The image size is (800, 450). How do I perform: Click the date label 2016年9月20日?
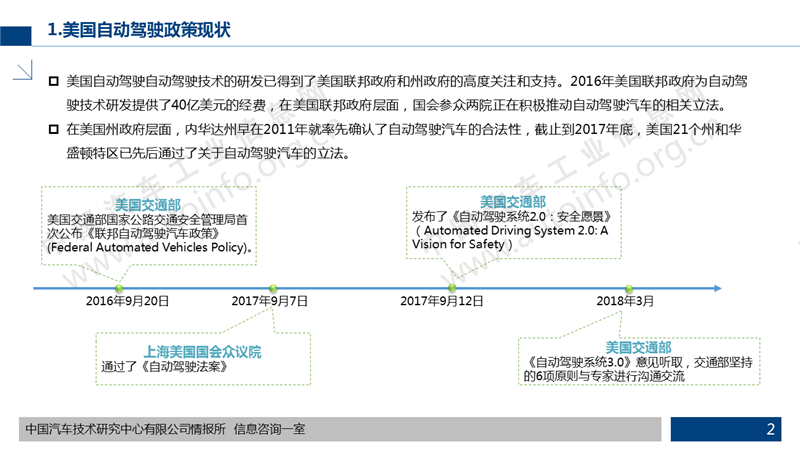127,301
